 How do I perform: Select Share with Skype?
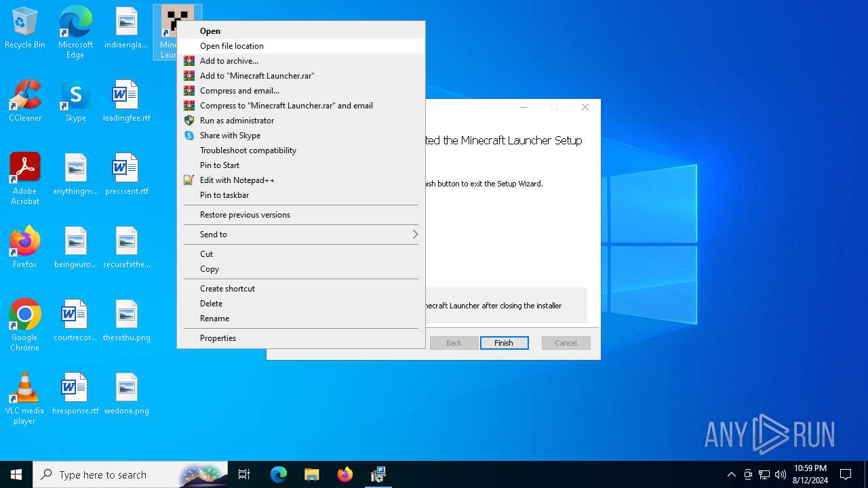point(301,136)
